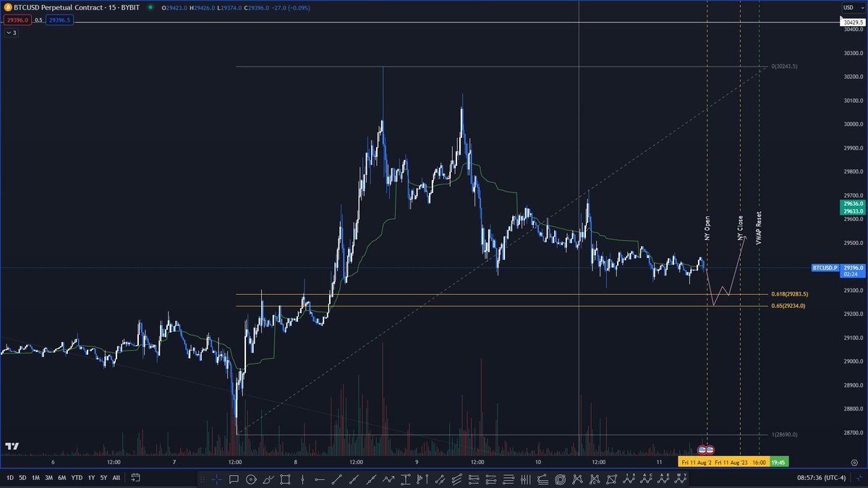Select the 1-5 wave pattern tool
The width and height of the screenshot is (868, 488).
point(629,479)
